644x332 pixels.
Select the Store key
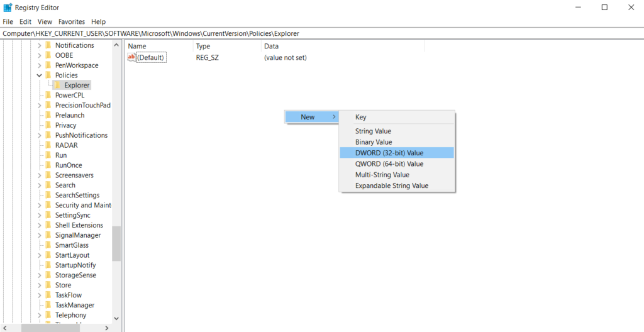pos(64,285)
